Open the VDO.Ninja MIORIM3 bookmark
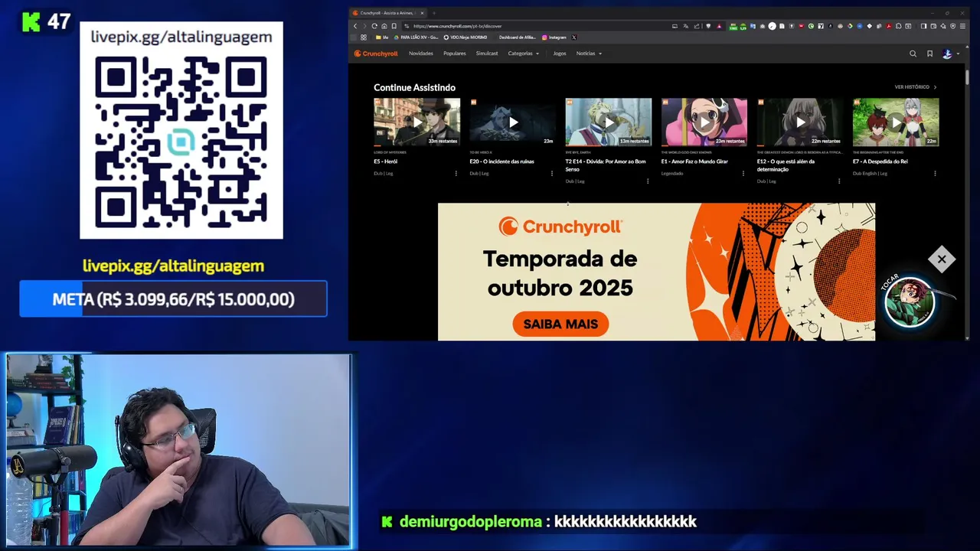Image resolution: width=980 pixels, height=551 pixels. (x=465, y=37)
